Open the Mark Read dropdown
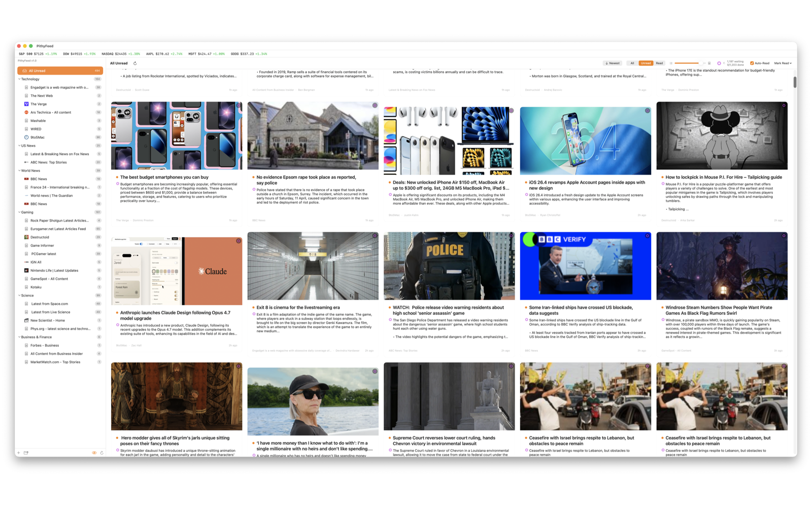Screen dimensions: 812x508 (x=783, y=63)
